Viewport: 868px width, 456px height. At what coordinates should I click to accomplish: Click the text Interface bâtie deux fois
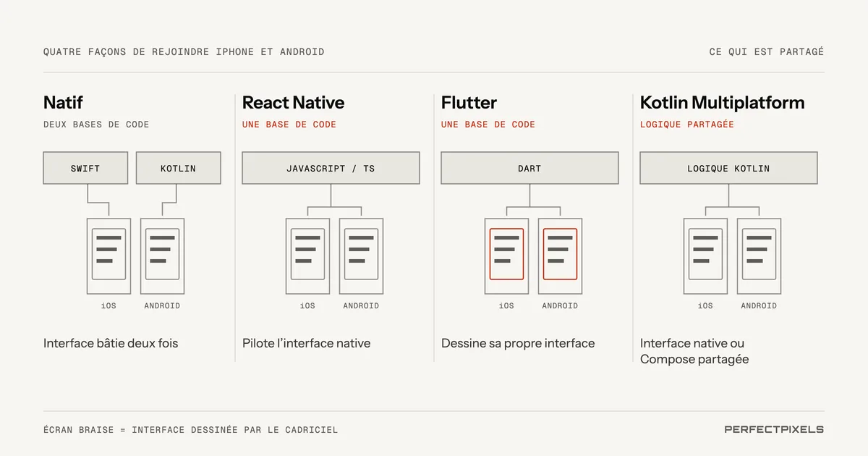pos(111,343)
